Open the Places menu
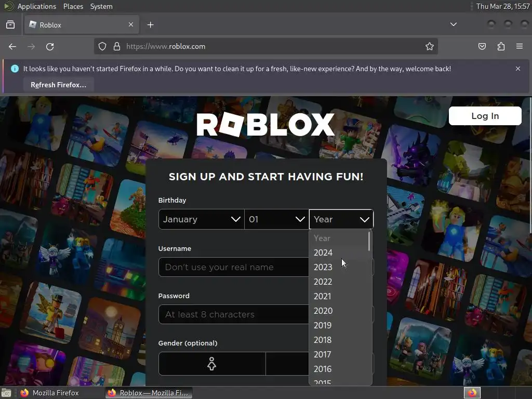The height and width of the screenshot is (399, 532). pyautogui.click(x=73, y=6)
